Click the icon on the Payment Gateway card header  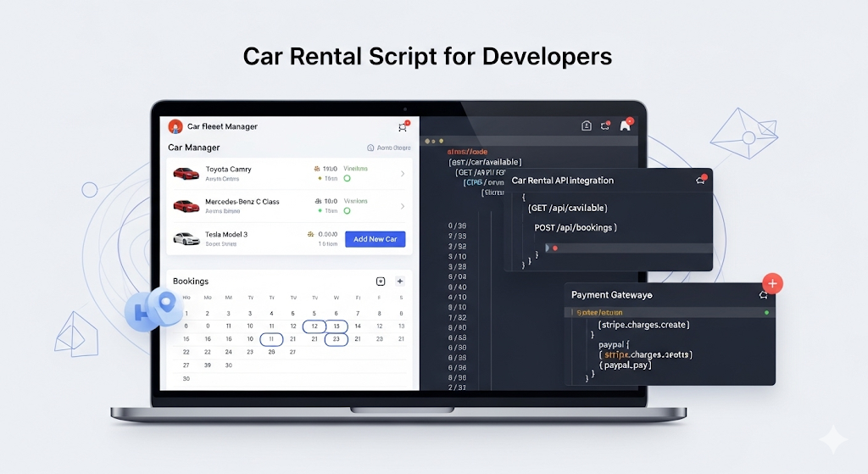(x=764, y=295)
